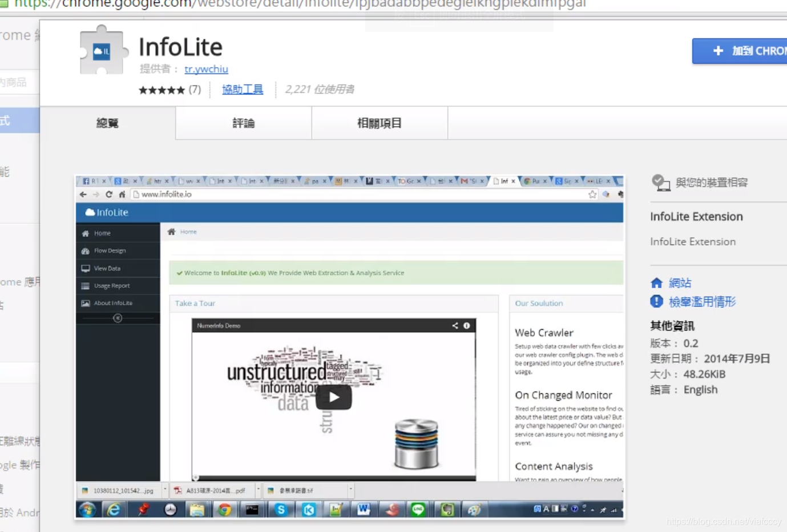Click the Content Analysis heading
This screenshot has height=532, width=787.
554,466
